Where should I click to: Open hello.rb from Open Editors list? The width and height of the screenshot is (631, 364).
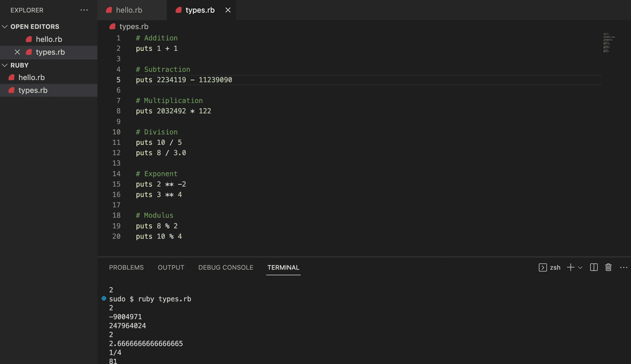pyautogui.click(x=49, y=39)
